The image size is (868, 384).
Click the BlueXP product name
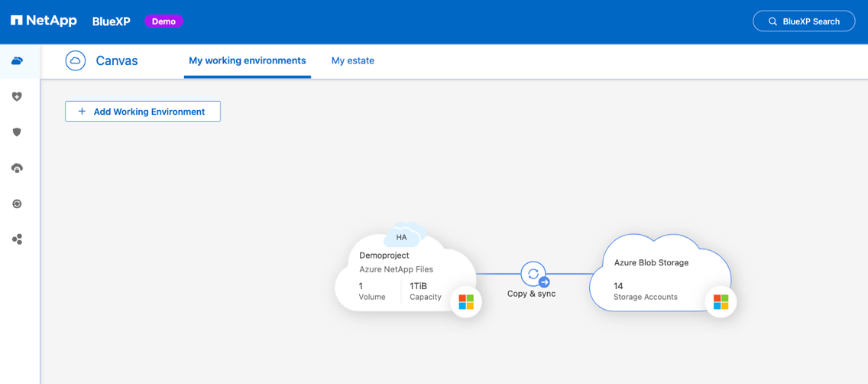112,21
